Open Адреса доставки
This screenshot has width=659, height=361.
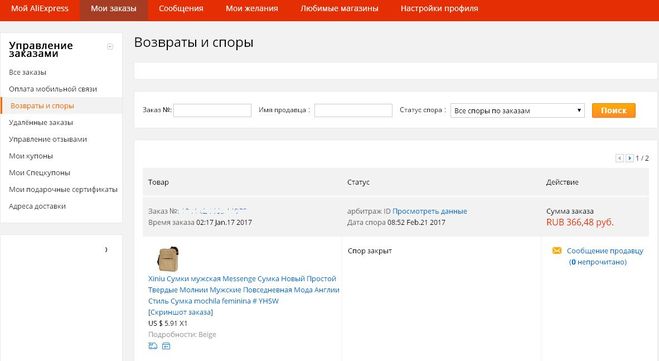pyautogui.click(x=37, y=206)
